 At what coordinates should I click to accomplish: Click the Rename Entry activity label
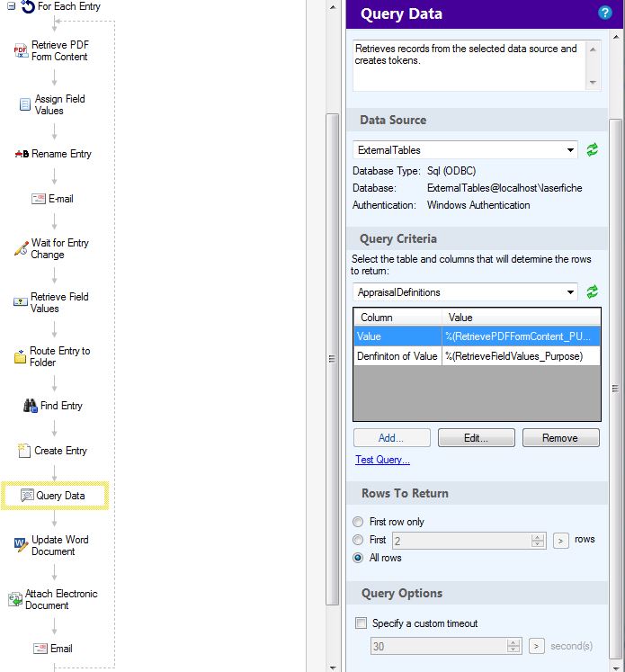pos(61,154)
